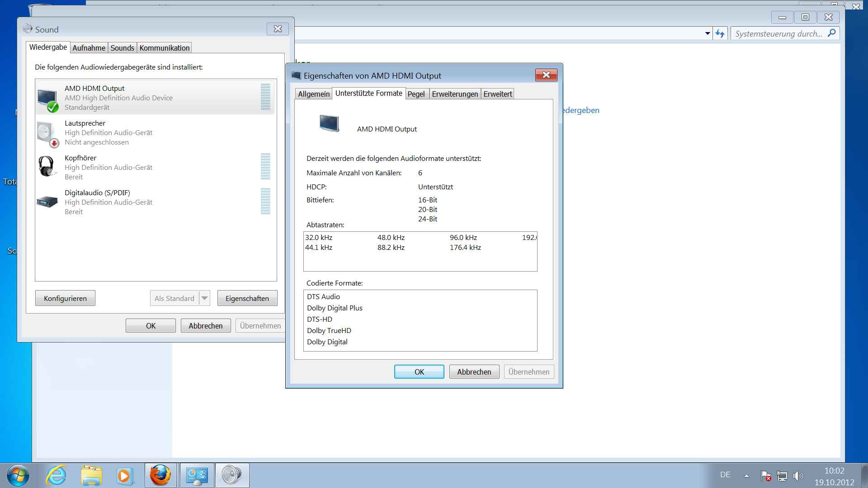The image size is (868, 488).
Task: Click Abbrechen in the Sound dialog
Action: pyautogui.click(x=206, y=326)
